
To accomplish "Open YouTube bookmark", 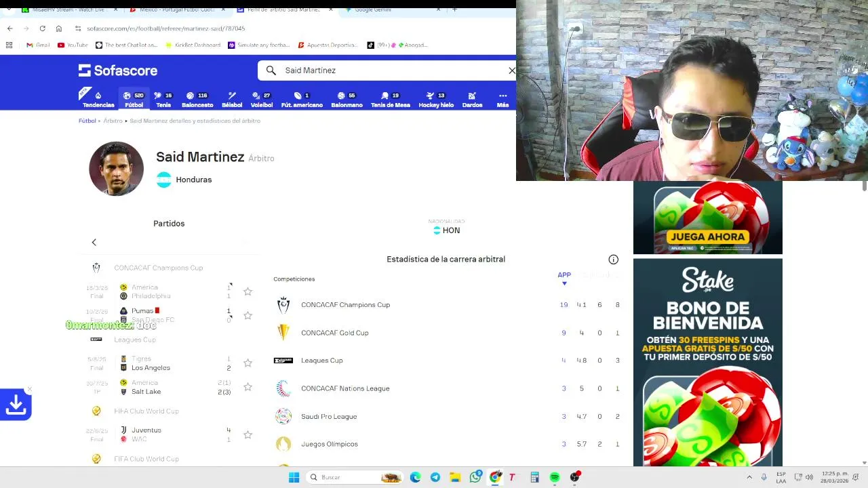I will coord(73,45).
